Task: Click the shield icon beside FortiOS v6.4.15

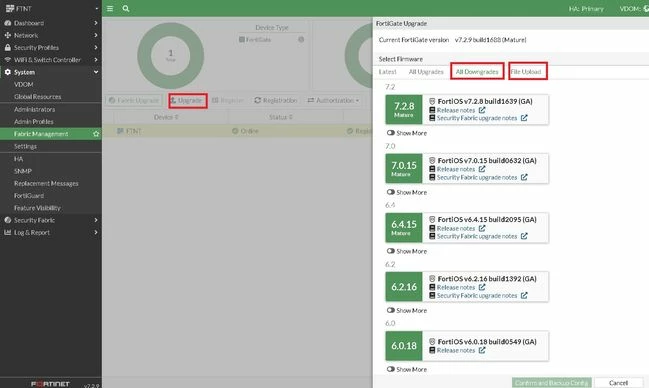Action: [x=432, y=219]
